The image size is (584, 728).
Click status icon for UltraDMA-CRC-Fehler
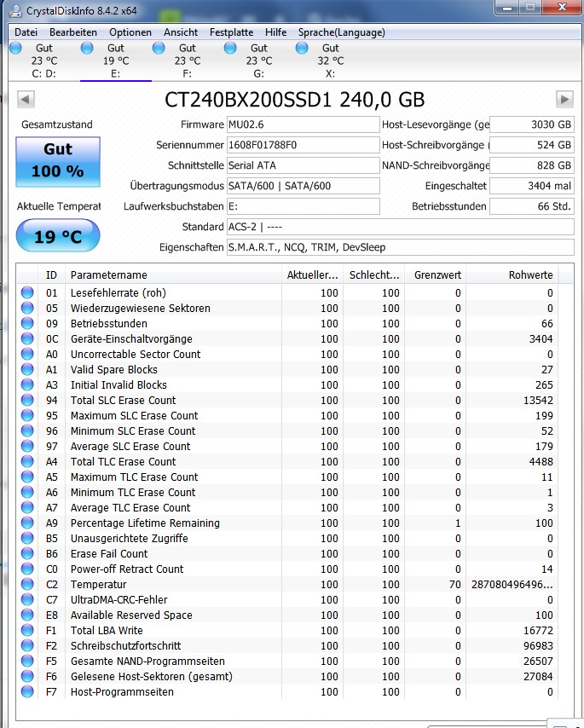coord(27,599)
